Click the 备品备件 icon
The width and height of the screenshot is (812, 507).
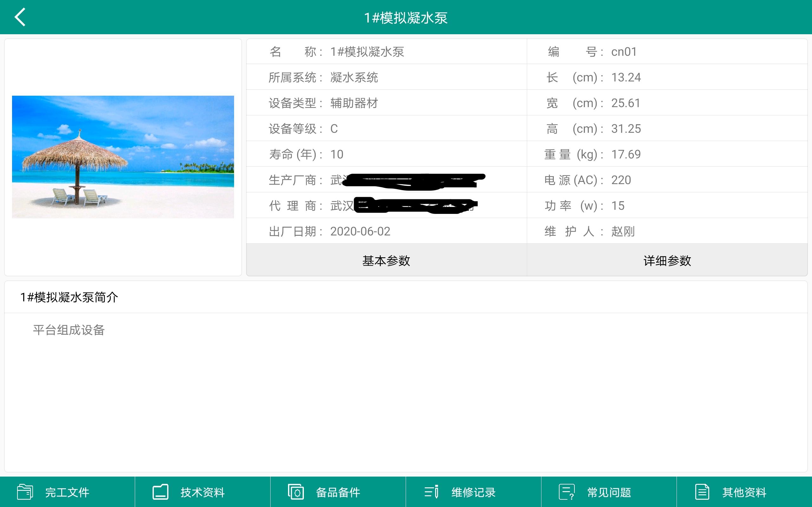coord(296,492)
